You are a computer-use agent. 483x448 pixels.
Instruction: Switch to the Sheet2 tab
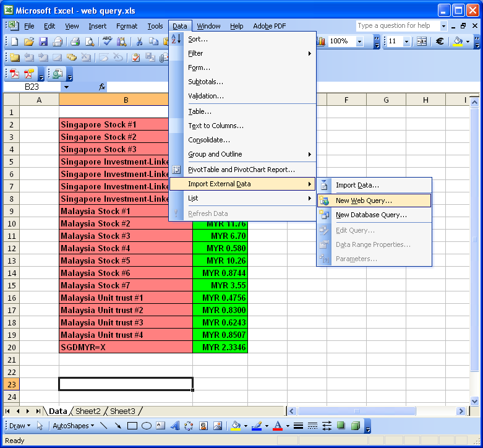pos(88,411)
